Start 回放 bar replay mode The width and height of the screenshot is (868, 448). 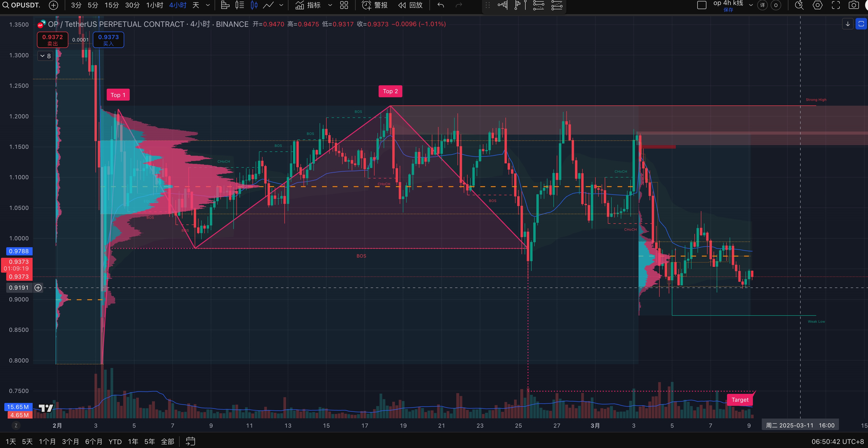click(x=410, y=5)
